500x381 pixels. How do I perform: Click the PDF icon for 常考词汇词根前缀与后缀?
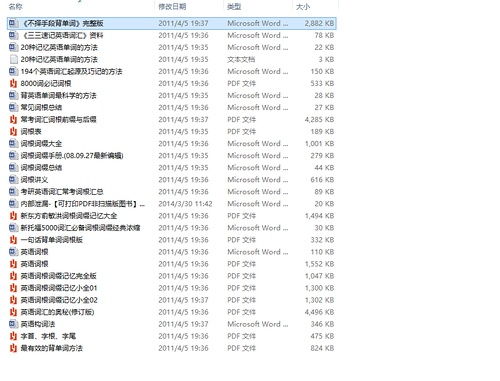(13, 119)
